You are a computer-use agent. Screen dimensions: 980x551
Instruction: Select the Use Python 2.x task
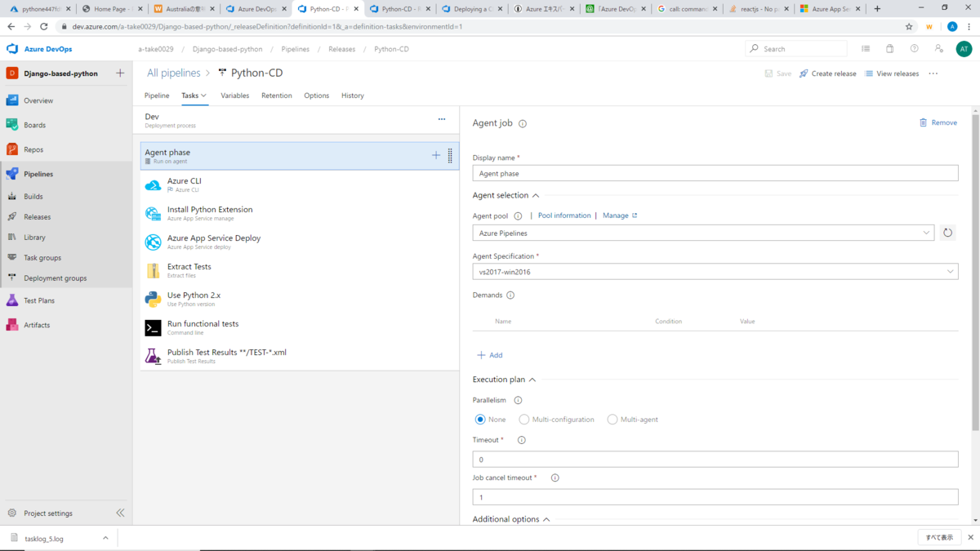pos(299,299)
